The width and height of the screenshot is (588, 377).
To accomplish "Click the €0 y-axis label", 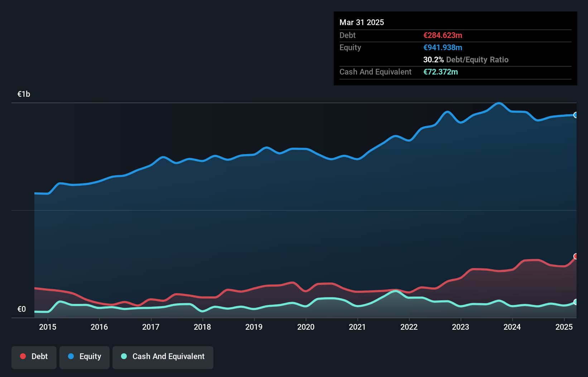I will pos(21,309).
